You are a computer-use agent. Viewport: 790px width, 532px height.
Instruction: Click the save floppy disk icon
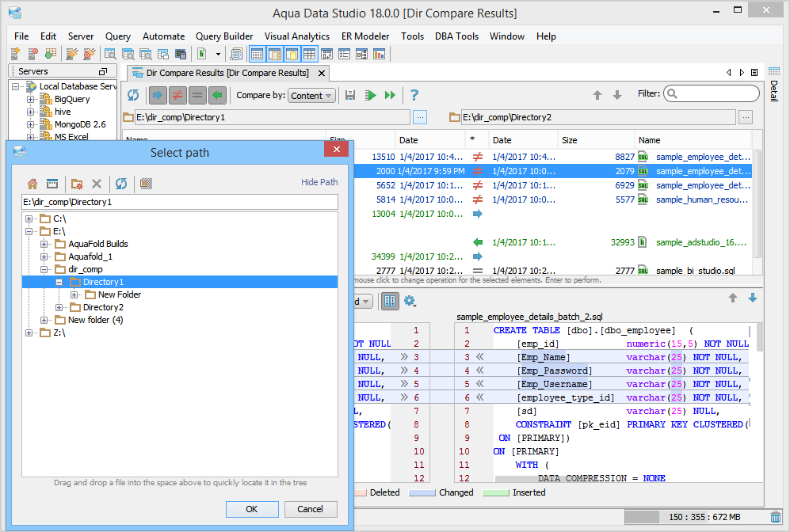350,95
